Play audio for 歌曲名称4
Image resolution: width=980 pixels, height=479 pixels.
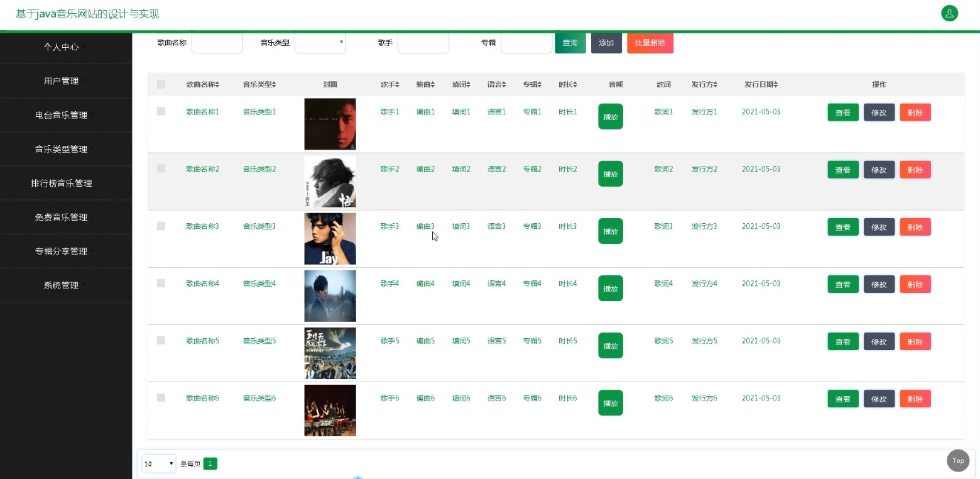click(610, 289)
